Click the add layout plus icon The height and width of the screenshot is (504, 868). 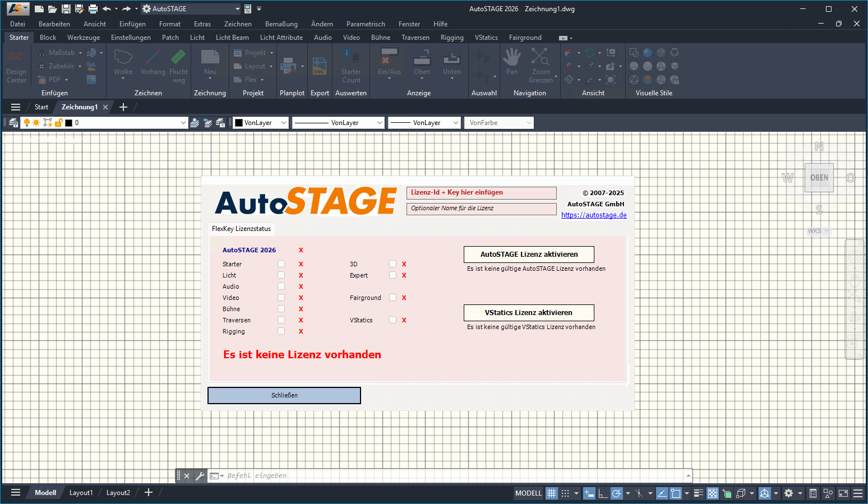tap(149, 492)
